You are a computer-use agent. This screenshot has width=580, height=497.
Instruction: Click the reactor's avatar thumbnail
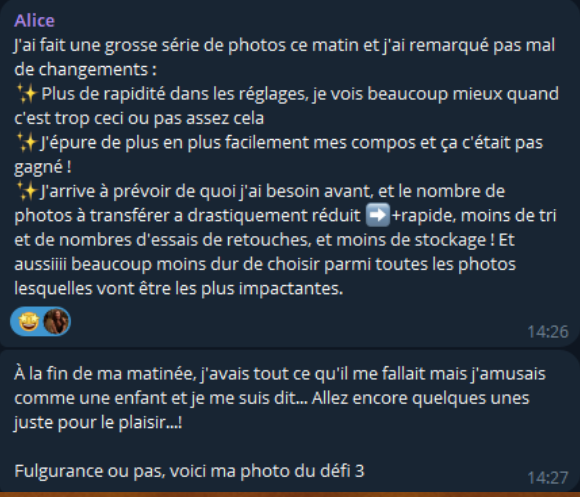[x=56, y=321]
